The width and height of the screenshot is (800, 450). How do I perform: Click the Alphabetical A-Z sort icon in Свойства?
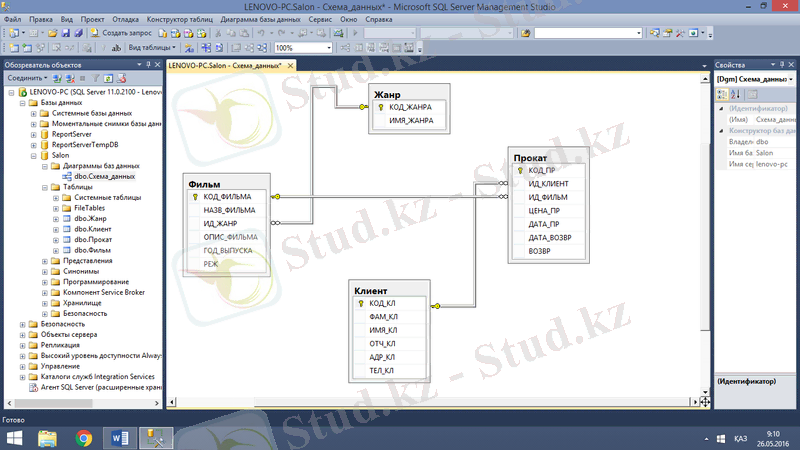click(735, 94)
